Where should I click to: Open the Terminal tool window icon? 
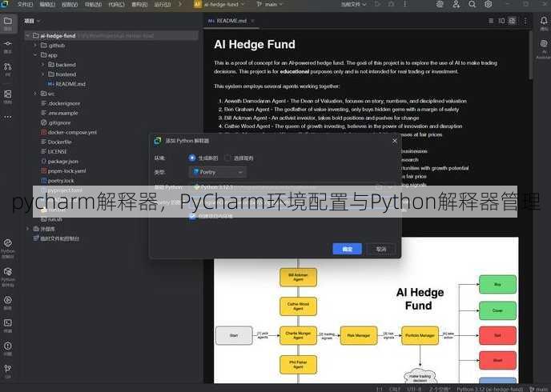(x=8, y=323)
